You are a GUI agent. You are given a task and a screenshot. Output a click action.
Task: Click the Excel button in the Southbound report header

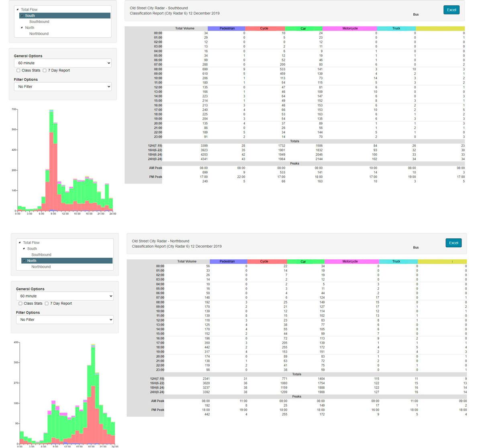click(x=451, y=10)
